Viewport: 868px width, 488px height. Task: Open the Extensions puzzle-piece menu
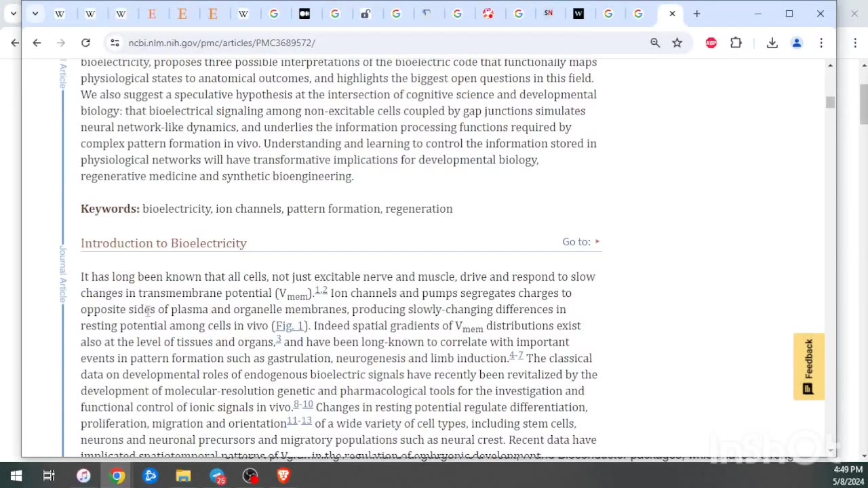pos(736,43)
